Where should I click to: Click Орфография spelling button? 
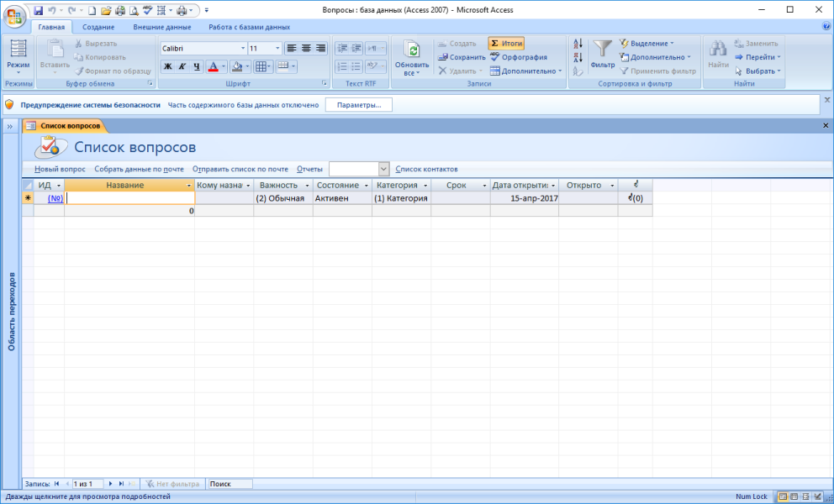518,57
